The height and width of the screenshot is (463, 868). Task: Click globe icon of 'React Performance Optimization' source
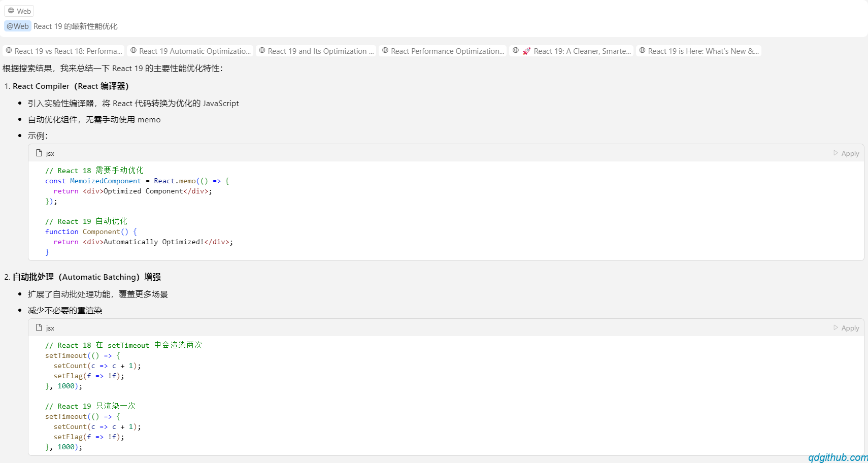click(x=385, y=51)
